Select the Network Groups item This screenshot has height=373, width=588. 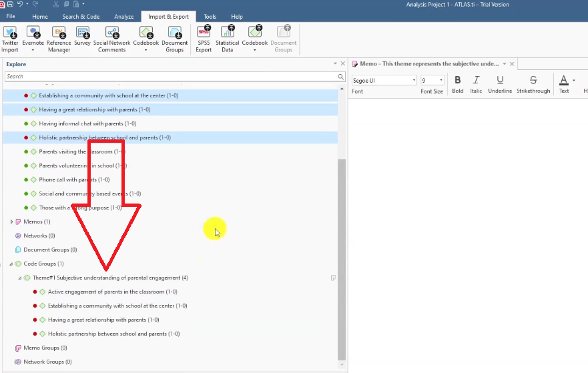(47, 362)
